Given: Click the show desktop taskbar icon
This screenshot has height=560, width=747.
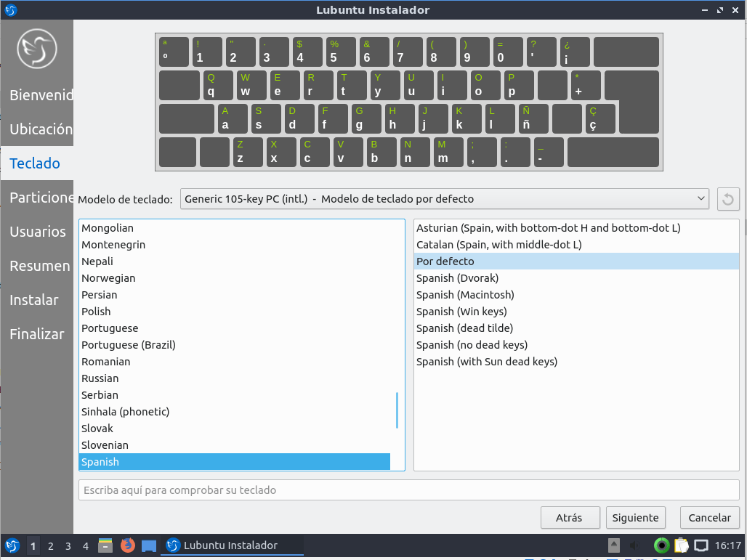Looking at the screenshot, I should (149, 545).
